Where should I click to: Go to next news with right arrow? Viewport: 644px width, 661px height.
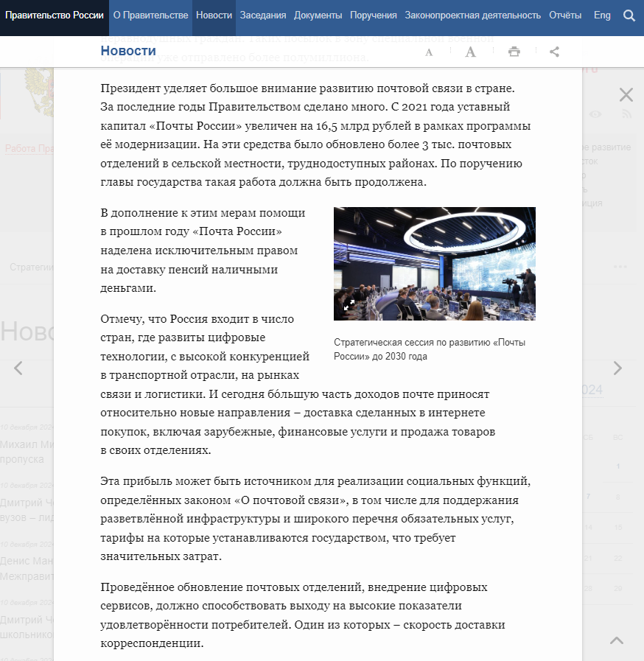[617, 368]
